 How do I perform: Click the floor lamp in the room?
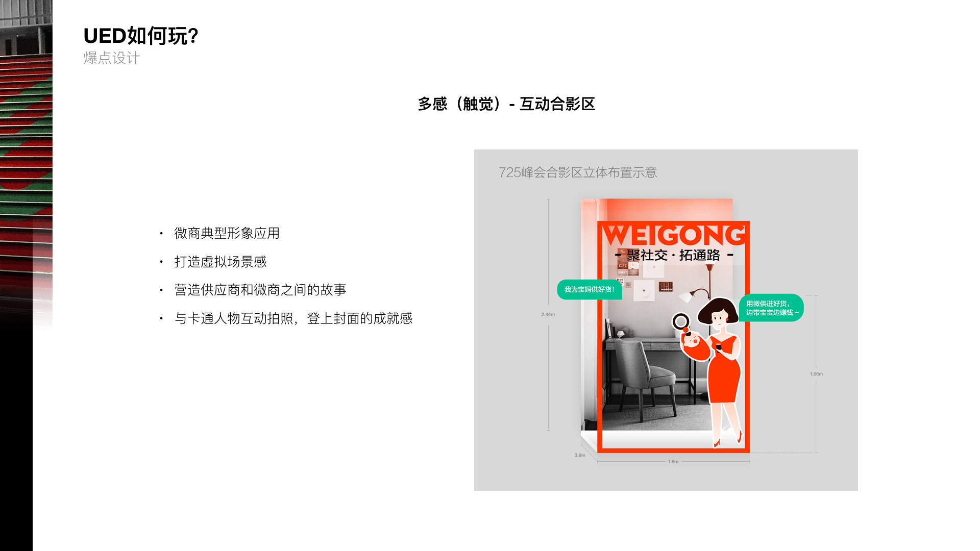click(x=700, y=306)
